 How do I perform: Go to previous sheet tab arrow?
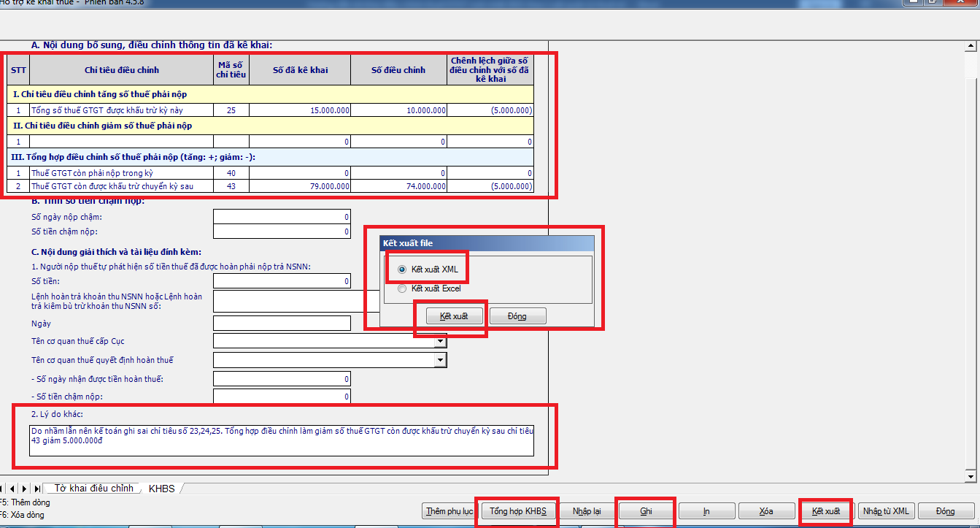pyautogui.click(x=13, y=488)
